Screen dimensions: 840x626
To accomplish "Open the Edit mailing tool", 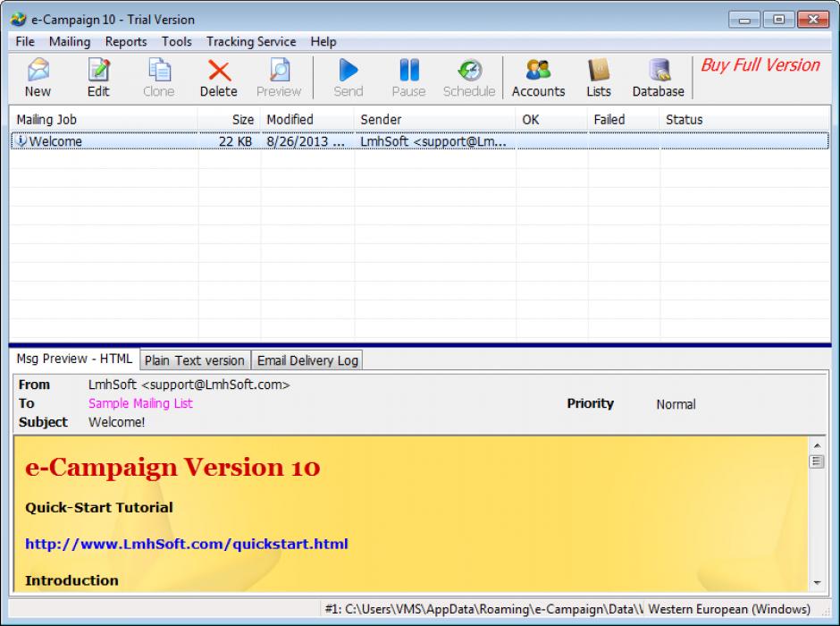I will coord(98,79).
